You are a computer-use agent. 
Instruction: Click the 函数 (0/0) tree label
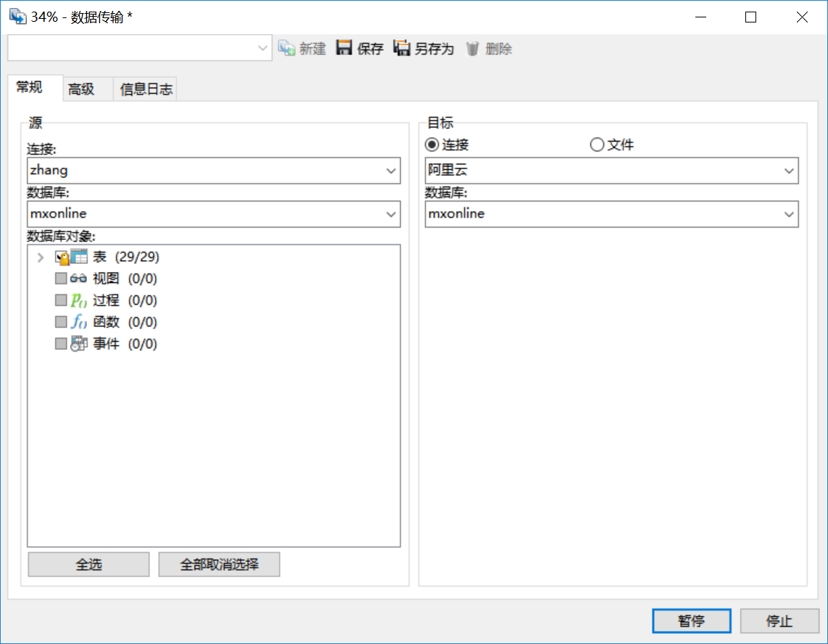click(125, 322)
